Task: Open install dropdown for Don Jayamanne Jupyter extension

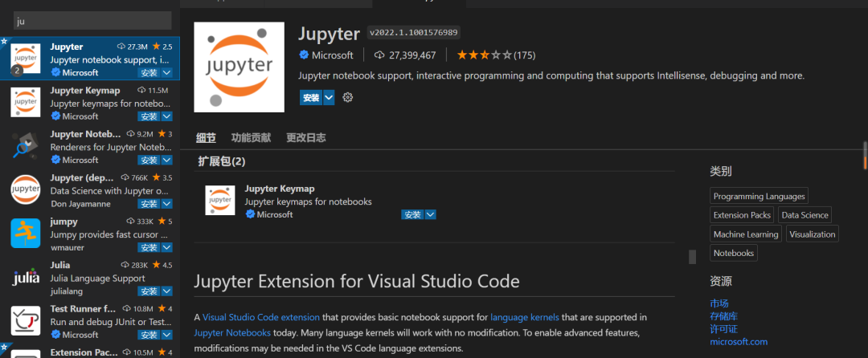Action: [x=166, y=204]
